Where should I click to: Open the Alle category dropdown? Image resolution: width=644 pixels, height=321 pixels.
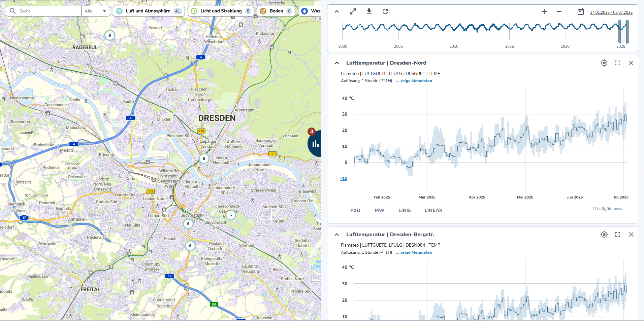coord(96,11)
